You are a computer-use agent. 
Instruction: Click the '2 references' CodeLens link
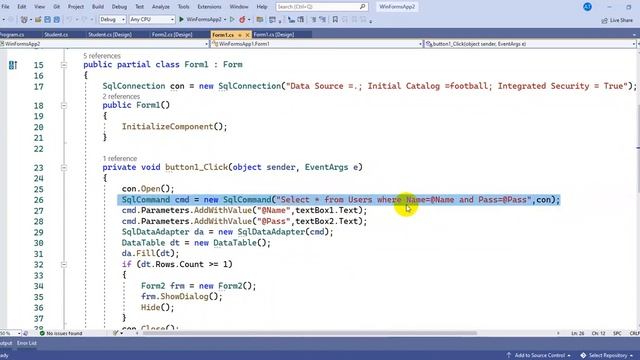[121, 96]
